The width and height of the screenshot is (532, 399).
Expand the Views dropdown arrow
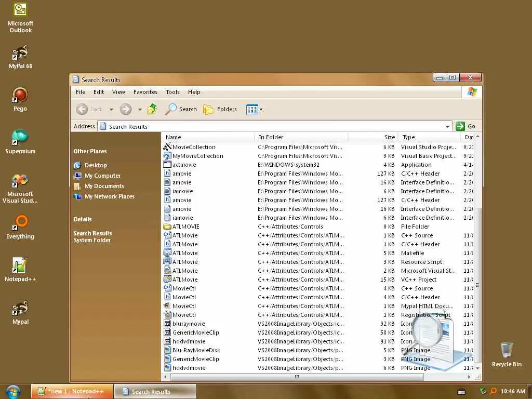point(261,109)
